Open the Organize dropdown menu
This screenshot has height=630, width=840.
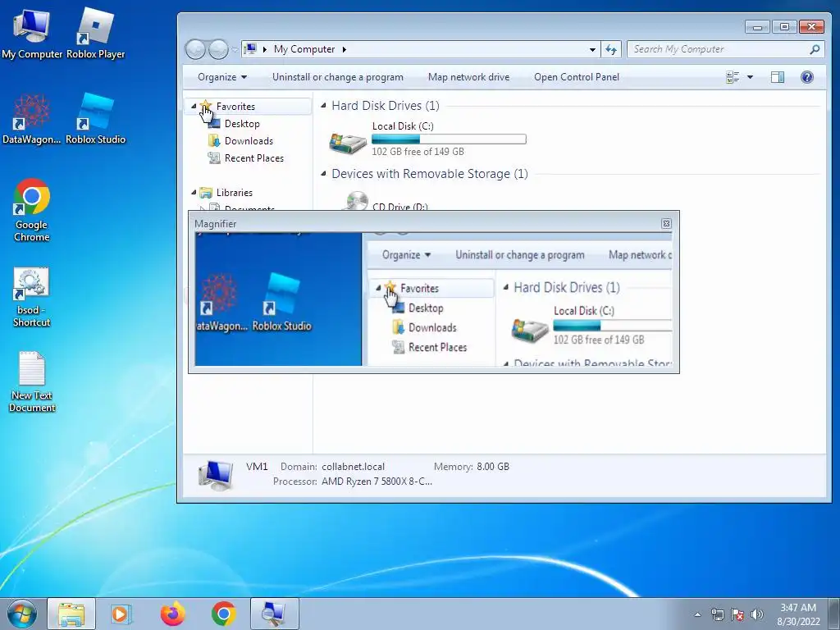pyautogui.click(x=222, y=77)
